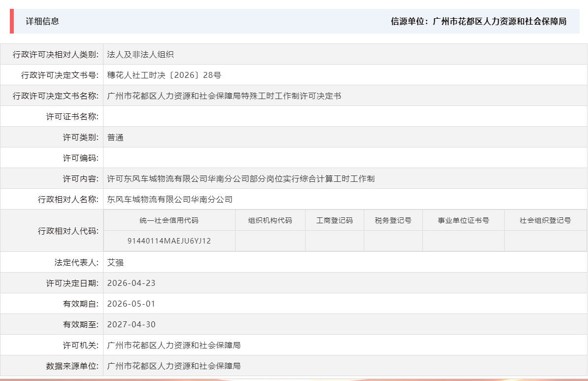The image size is (588, 381).
Task: Select the credit code 91440114MAEJU6YJ12
Action: click(x=169, y=241)
